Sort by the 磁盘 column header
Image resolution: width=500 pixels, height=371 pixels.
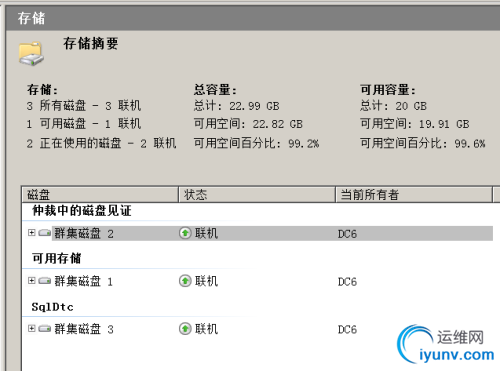click(x=100, y=195)
